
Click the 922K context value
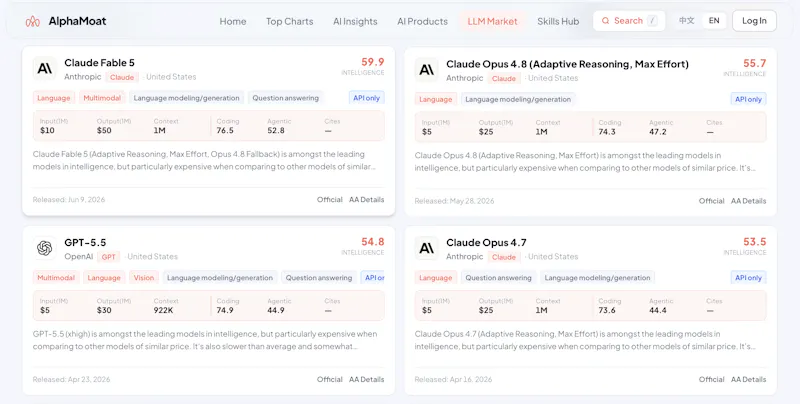click(x=163, y=310)
